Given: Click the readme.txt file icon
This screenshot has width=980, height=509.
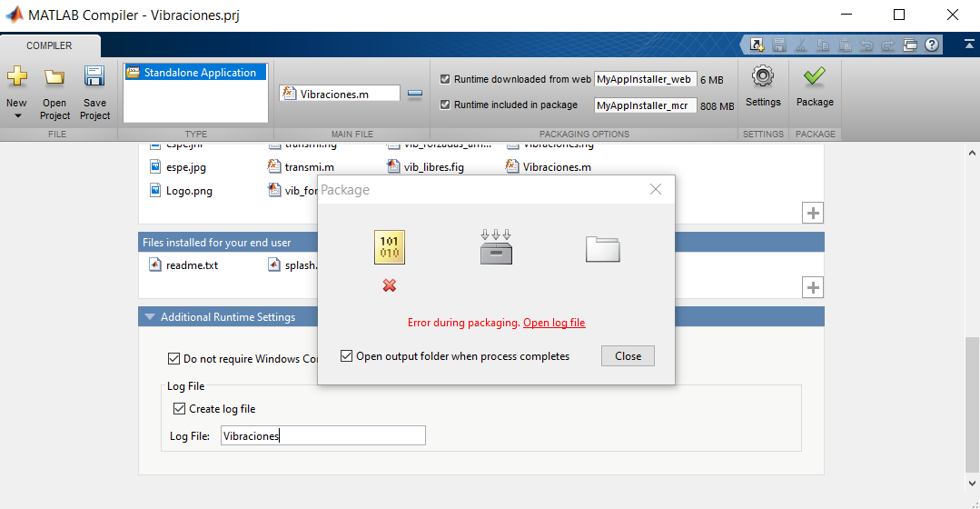Looking at the screenshot, I should [155, 265].
